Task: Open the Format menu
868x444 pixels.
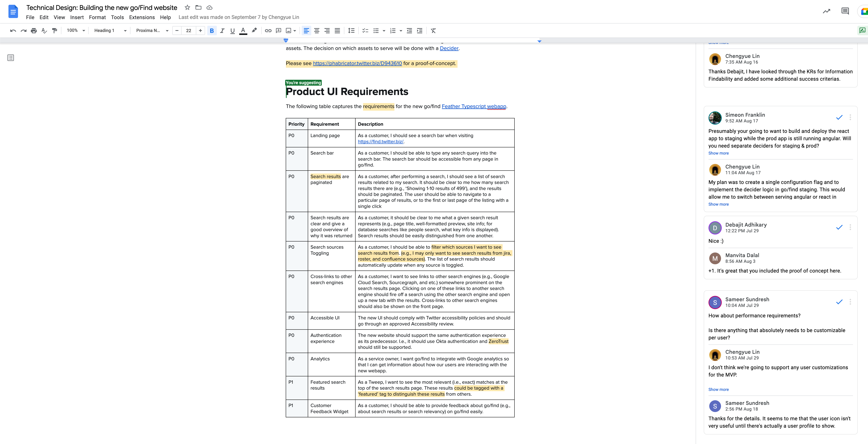Action: [x=97, y=17]
